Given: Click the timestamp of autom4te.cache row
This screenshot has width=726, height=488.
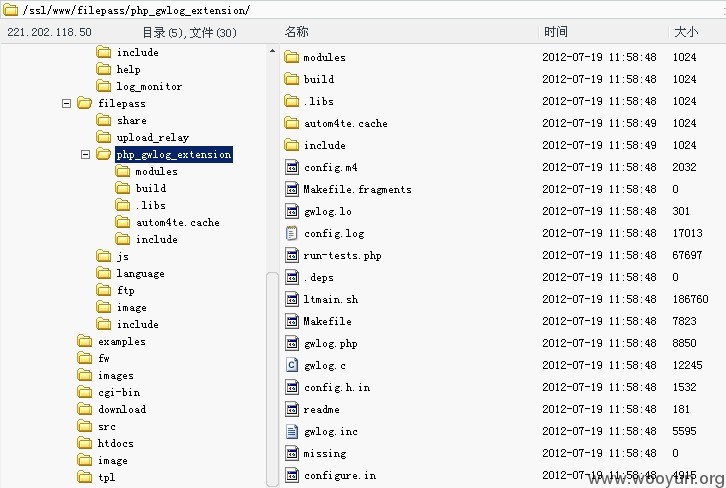Looking at the screenshot, I should pyautogui.click(x=599, y=123).
